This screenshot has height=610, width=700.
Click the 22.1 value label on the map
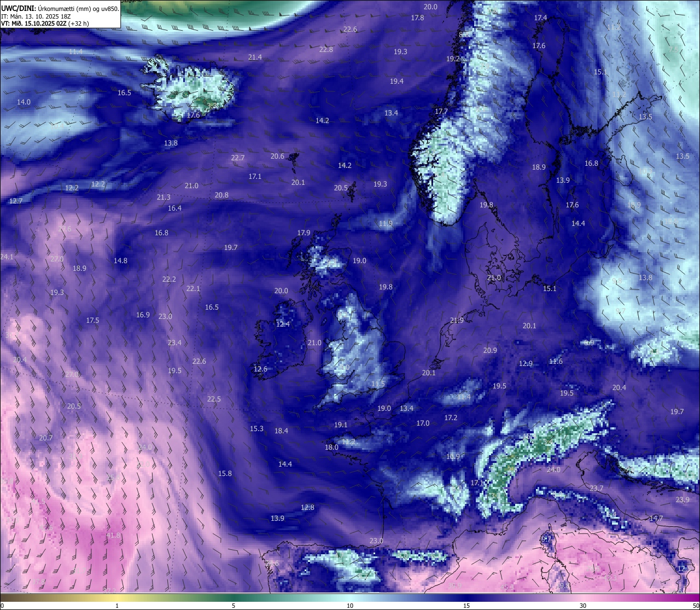tap(193, 289)
